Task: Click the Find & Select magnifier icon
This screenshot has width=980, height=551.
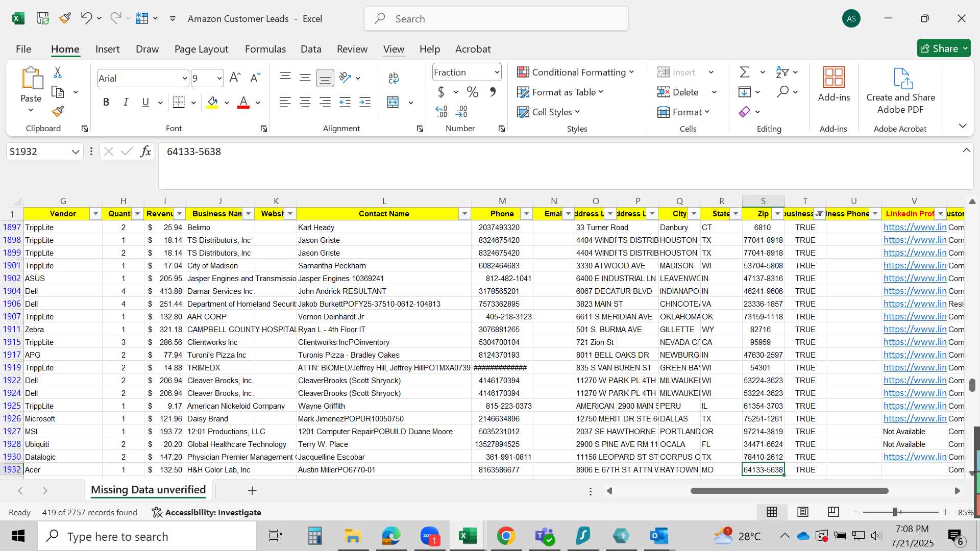Action: (x=782, y=92)
